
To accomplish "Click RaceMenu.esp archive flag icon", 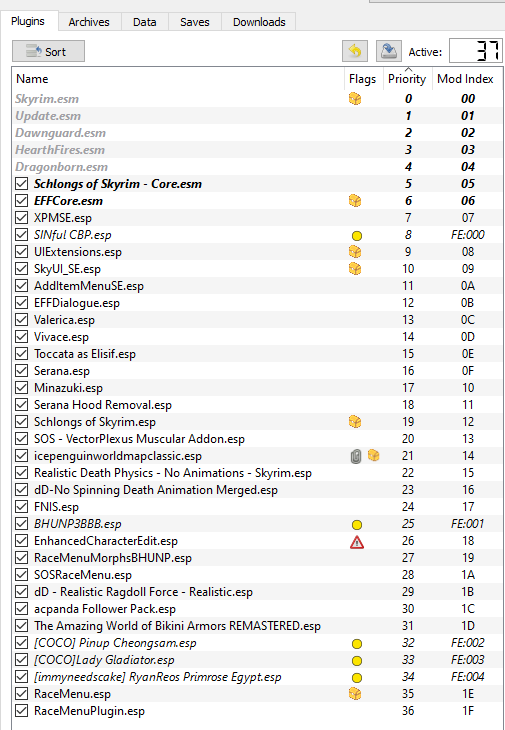I will [x=355, y=694].
